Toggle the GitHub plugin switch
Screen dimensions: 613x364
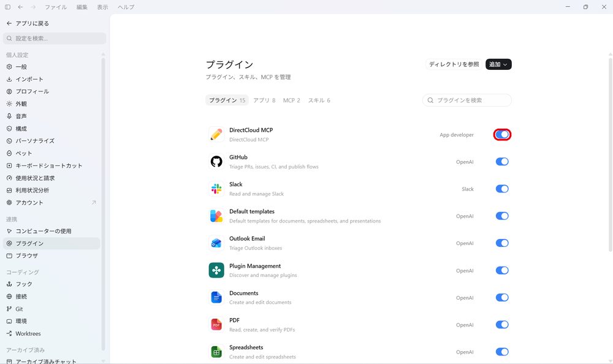502,162
